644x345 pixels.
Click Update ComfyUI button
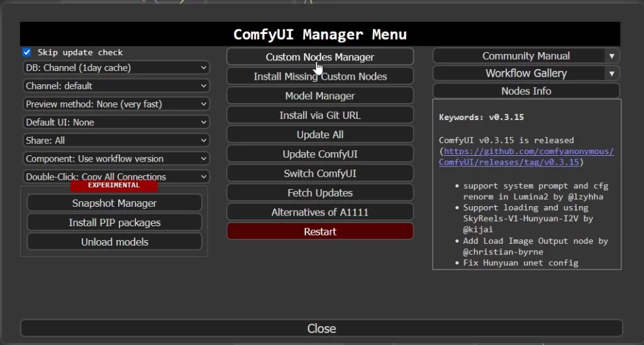point(319,154)
